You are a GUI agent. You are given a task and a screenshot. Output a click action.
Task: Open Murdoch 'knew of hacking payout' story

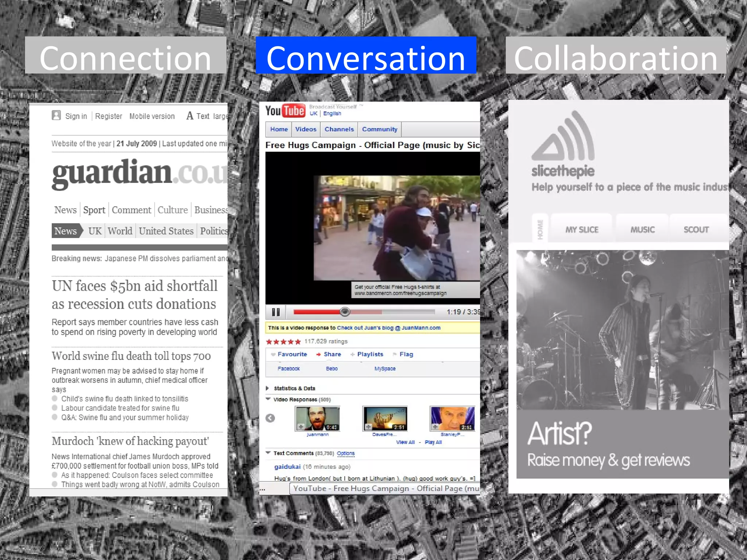[130, 441]
